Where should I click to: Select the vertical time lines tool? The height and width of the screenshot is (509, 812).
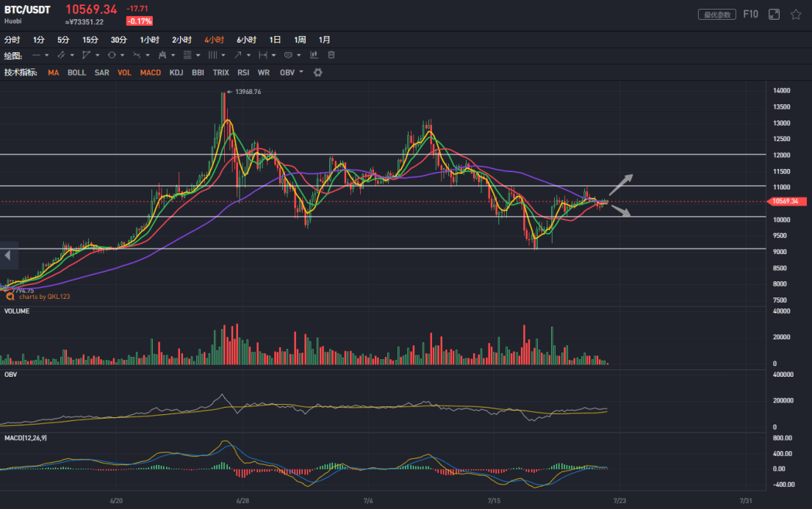212,55
